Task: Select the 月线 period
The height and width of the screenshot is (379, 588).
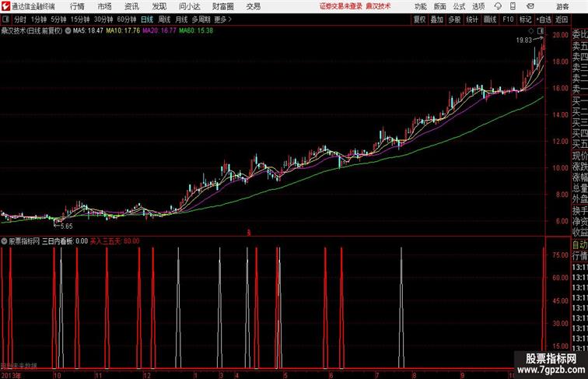Action: coord(181,19)
